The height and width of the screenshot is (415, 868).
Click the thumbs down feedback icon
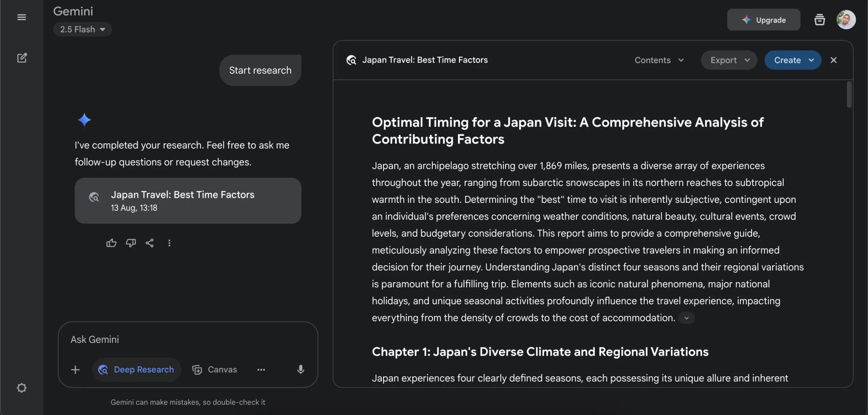tap(131, 243)
